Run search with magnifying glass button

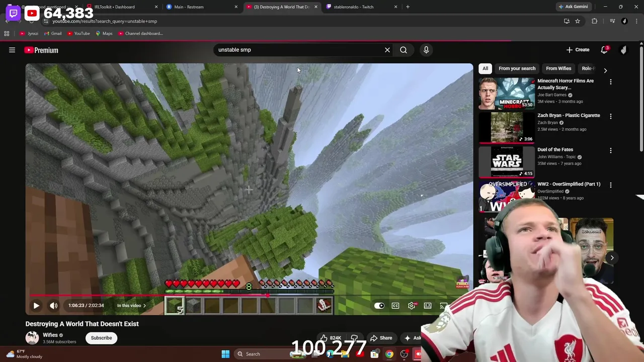pyautogui.click(x=404, y=50)
